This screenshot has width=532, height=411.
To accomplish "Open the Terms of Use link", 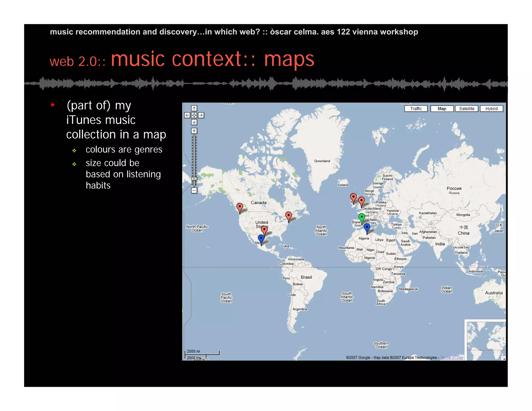I will pyautogui.click(x=451, y=357).
